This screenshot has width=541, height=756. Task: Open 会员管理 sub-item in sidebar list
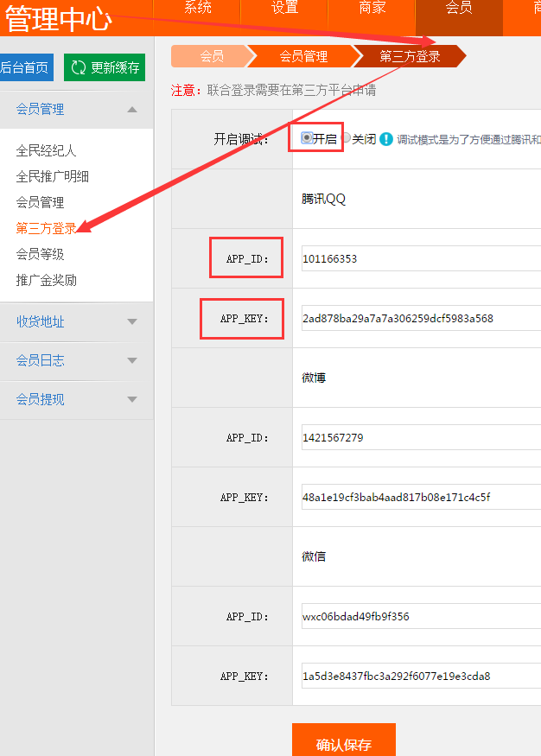pos(40,202)
